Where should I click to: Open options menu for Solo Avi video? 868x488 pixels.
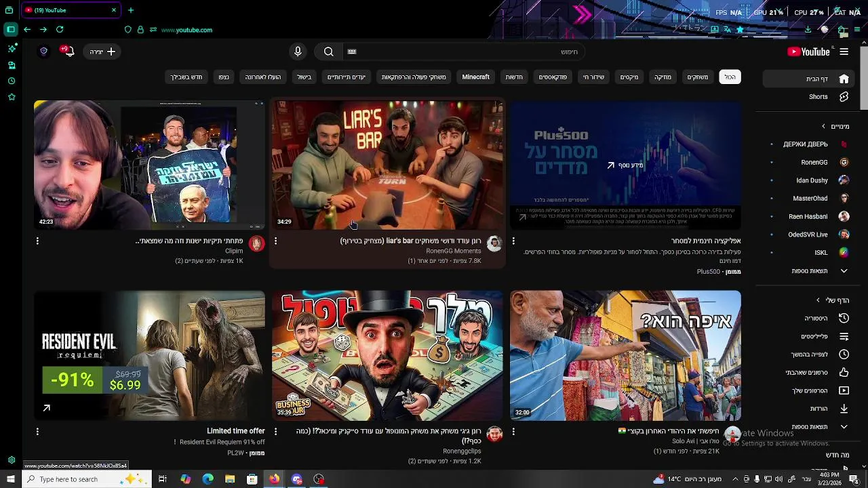(513, 431)
